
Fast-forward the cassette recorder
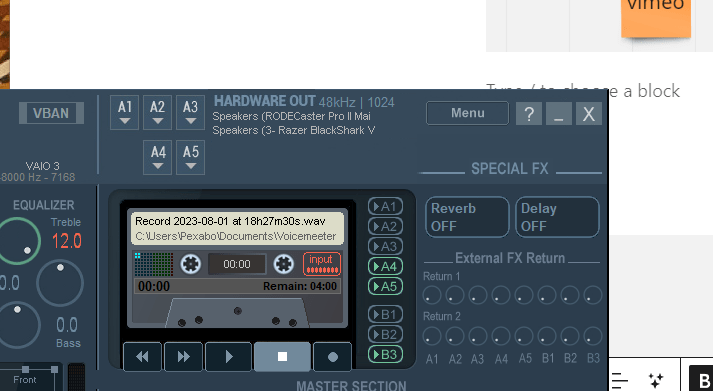tap(183, 357)
